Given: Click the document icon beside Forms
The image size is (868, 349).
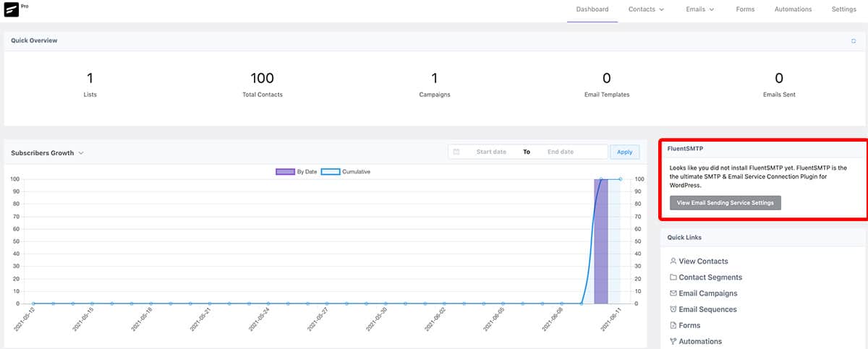Looking at the screenshot, I should 673,325.
